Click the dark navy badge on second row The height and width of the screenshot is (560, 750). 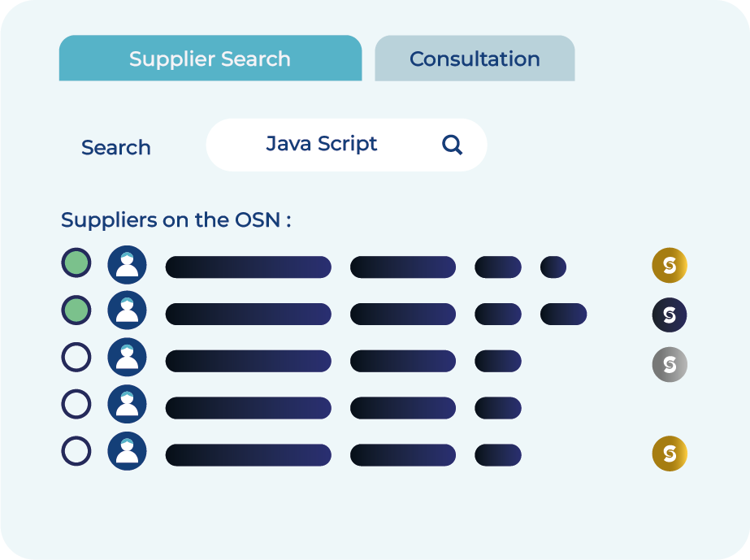(x=669, y=315)
